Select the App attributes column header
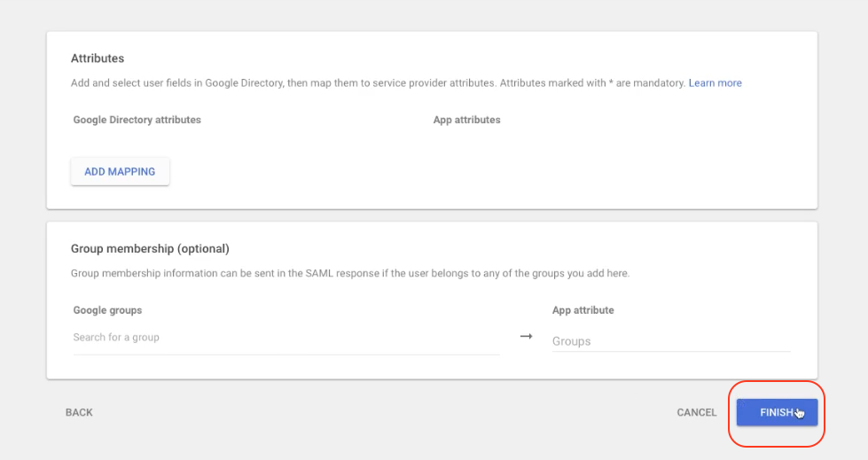The image size is (868, 460). 466,120
